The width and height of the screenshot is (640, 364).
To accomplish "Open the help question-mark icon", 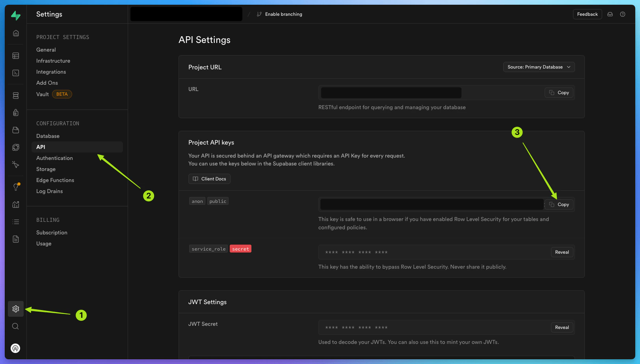I will pos(623,14).
